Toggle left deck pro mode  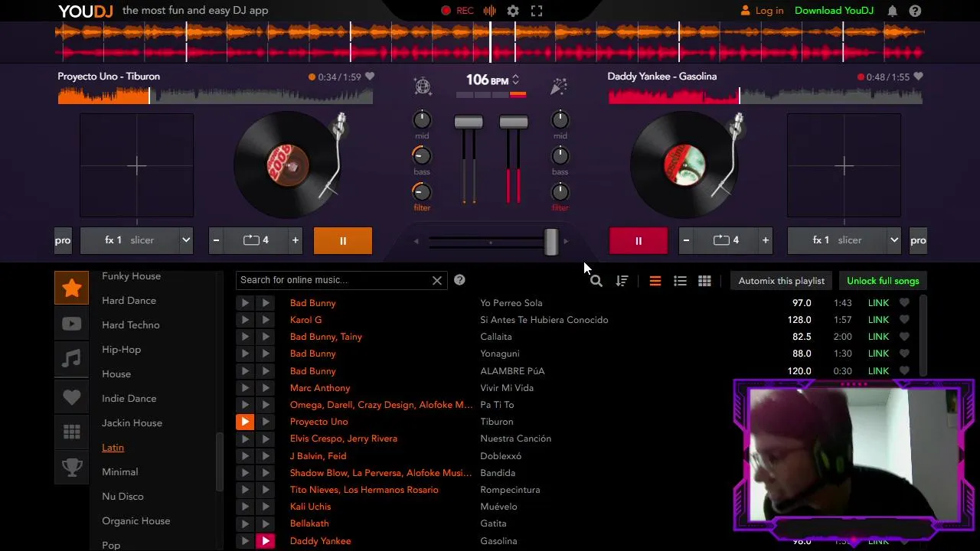tap(63, 240)
